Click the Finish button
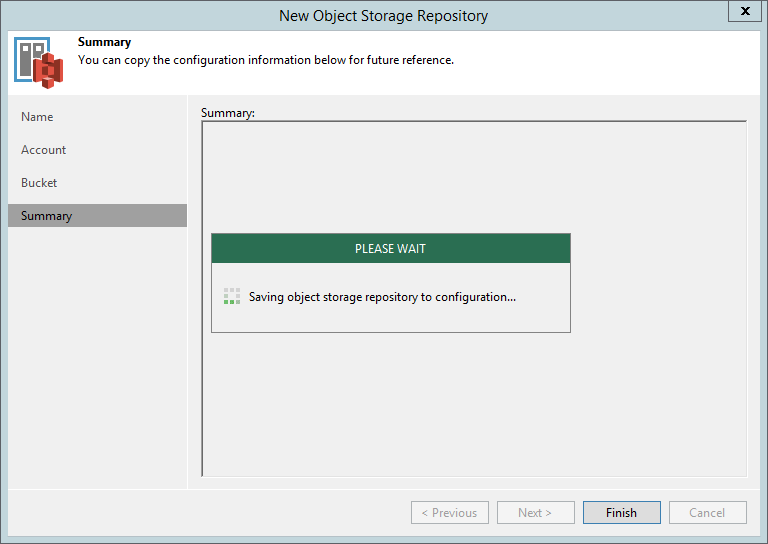Image resolution: width=768 pixels, height=544 pixels. pos(622,512)
